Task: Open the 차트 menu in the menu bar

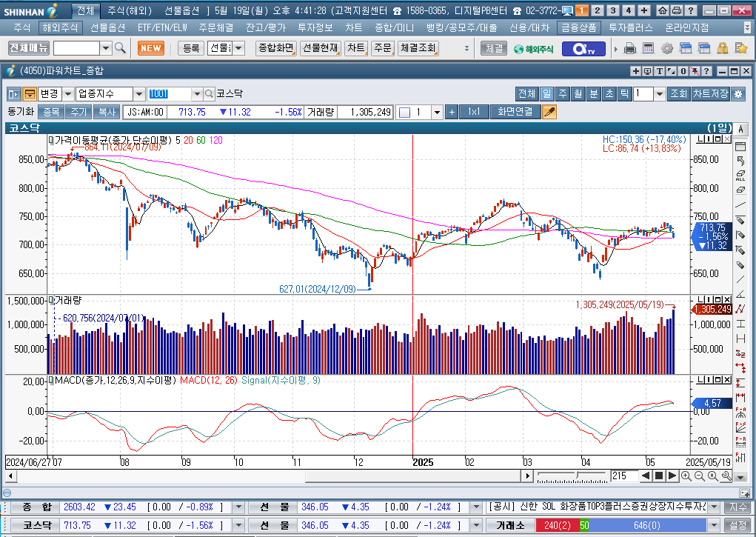Action: click(353, 28)
